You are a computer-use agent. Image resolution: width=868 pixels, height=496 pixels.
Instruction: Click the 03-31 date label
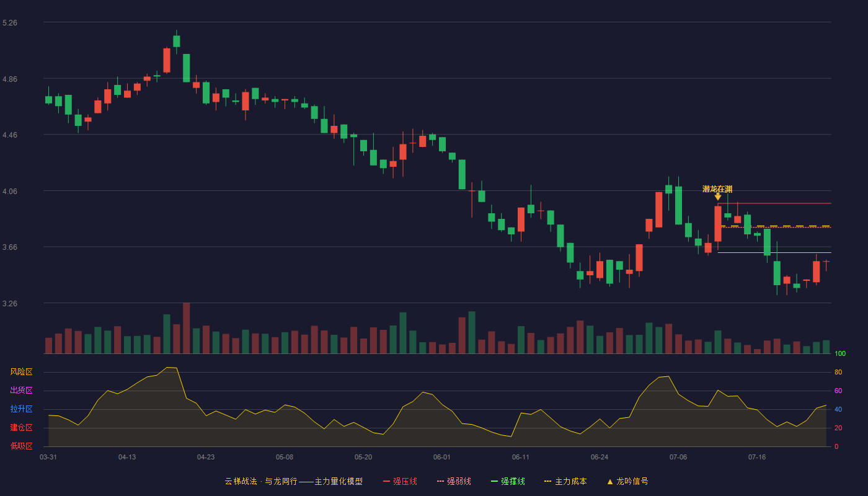point(48,457)
